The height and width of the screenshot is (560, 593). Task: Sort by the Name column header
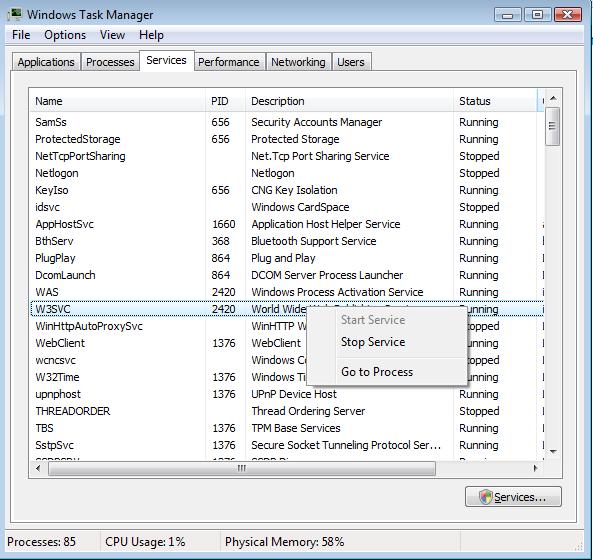(117, 101)
